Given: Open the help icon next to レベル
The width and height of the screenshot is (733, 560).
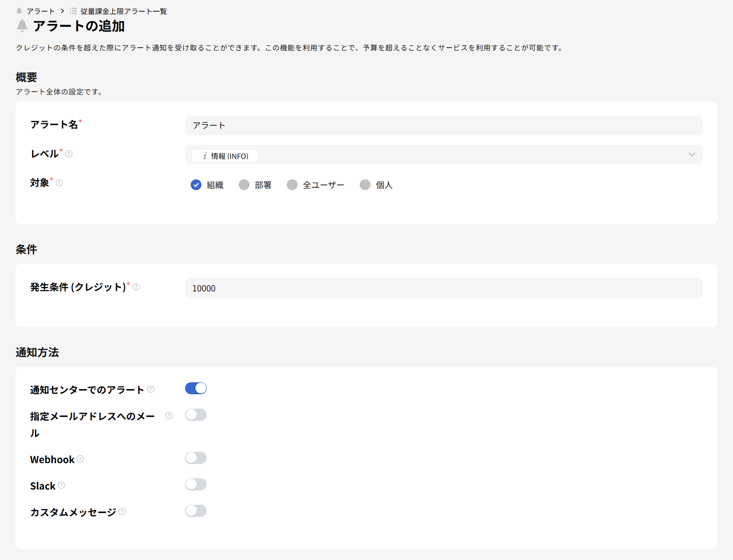Looking at the screenshot, I should 69,154.
